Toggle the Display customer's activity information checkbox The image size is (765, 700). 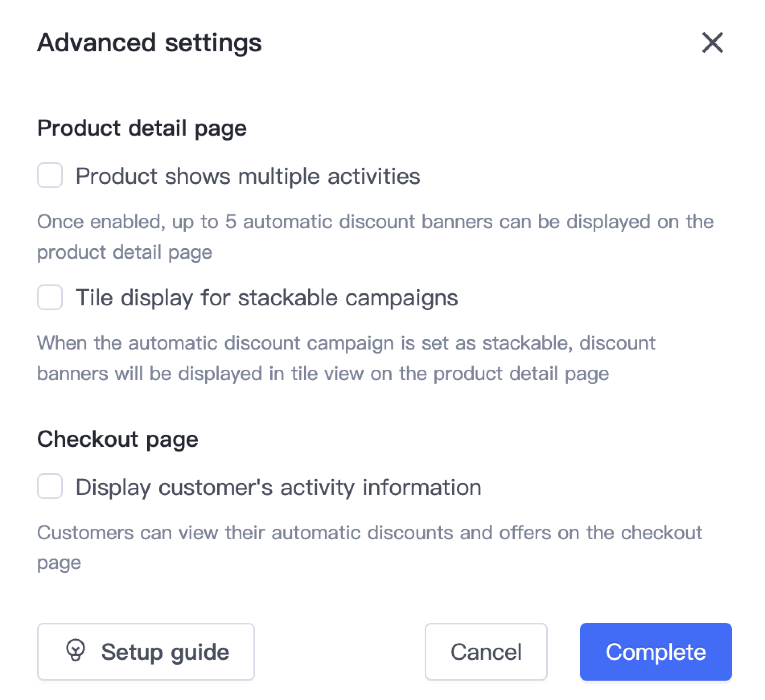[x=50, y=487]
